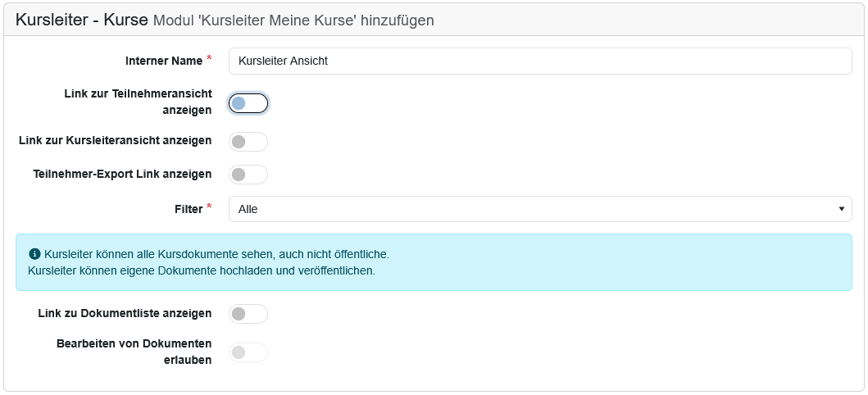The height and width of the screenshot is (395, 868).
Task: Click the info icon in the blue notice
Action: pyautogui.click(x=34, y=254)
